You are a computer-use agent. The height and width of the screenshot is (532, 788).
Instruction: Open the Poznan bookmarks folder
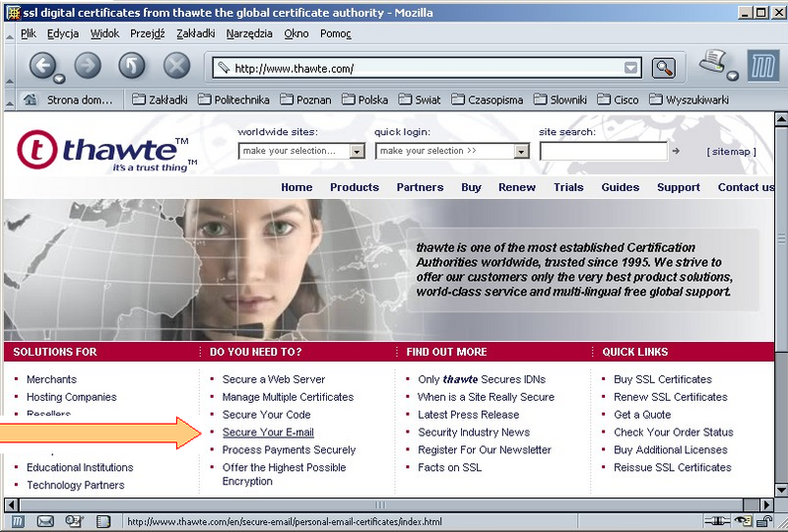coord(305,100)
